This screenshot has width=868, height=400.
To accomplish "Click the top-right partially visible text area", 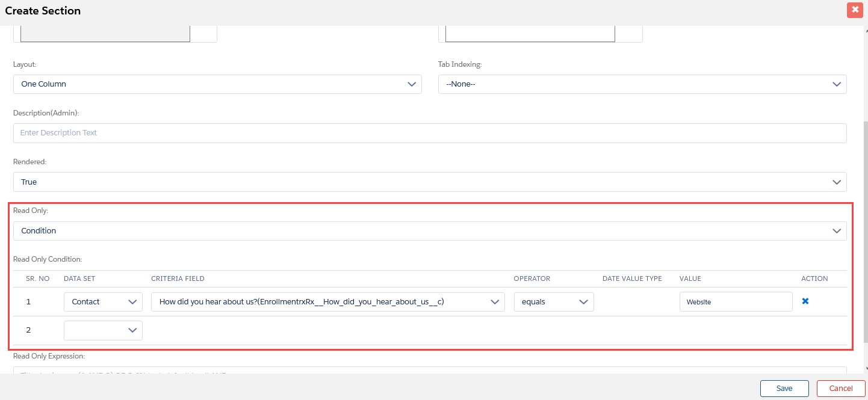I will pyautogui.click(x=530, y=34).
